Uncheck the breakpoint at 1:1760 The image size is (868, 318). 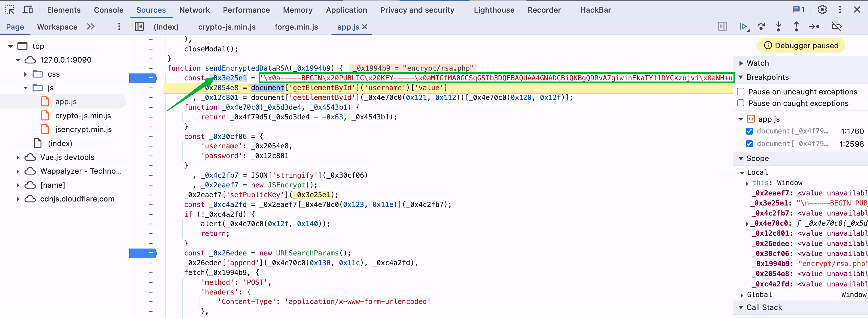749,131
